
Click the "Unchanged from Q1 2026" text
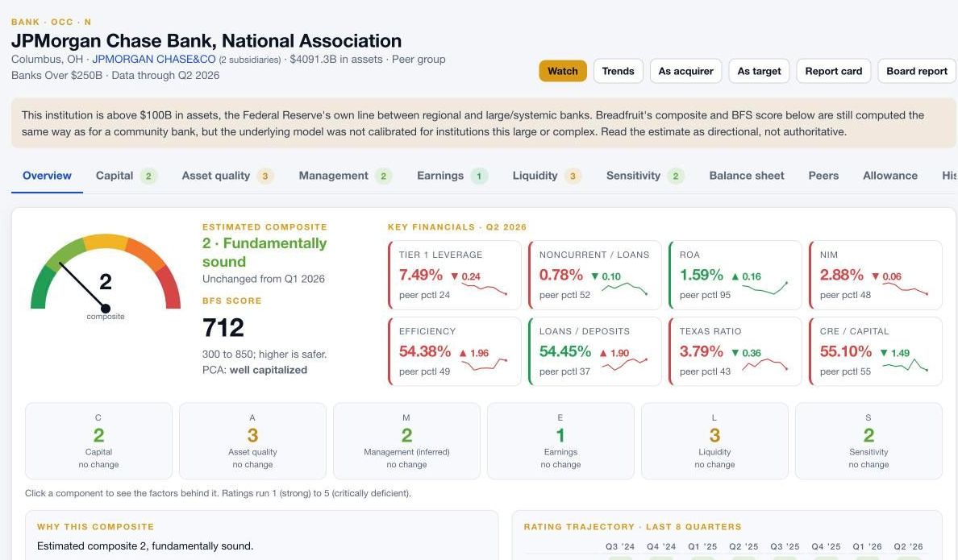click(x=264, y=279)
